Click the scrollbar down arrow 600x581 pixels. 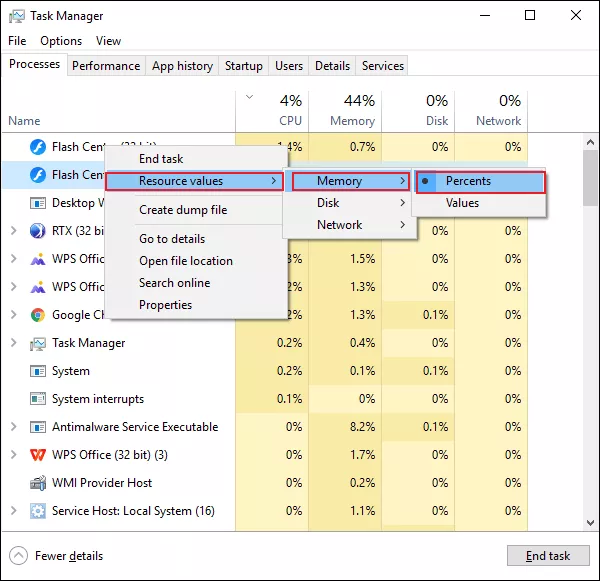point(590,522)
